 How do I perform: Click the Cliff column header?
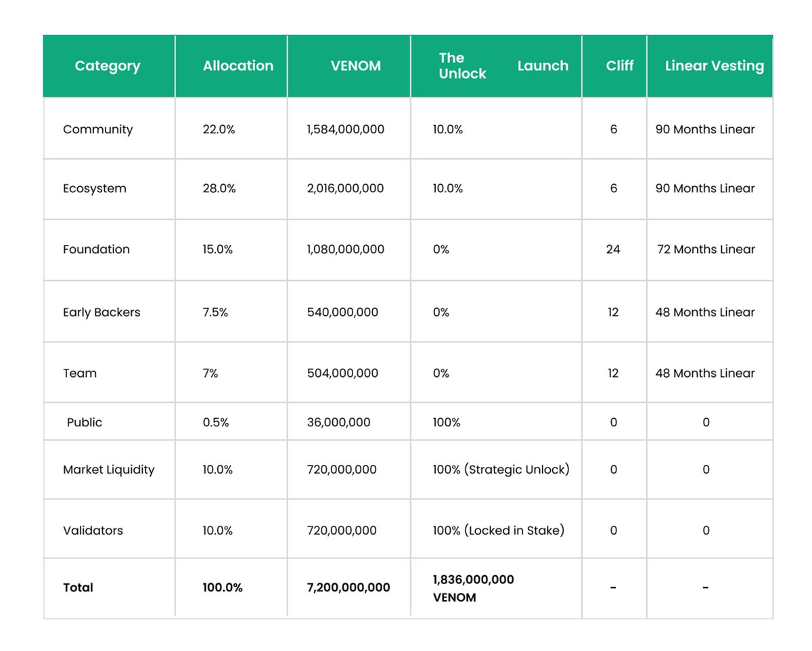(x=620, y=66)
